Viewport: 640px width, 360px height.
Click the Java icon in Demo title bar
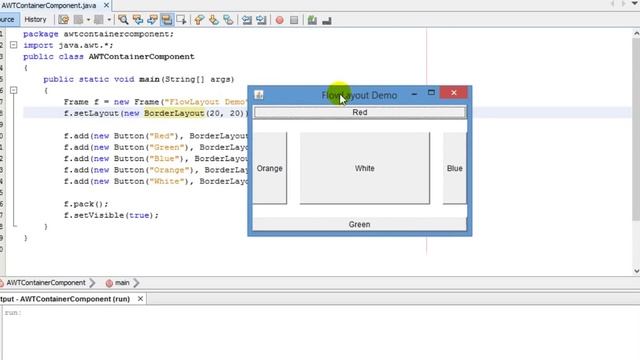(x=259, y=95)
